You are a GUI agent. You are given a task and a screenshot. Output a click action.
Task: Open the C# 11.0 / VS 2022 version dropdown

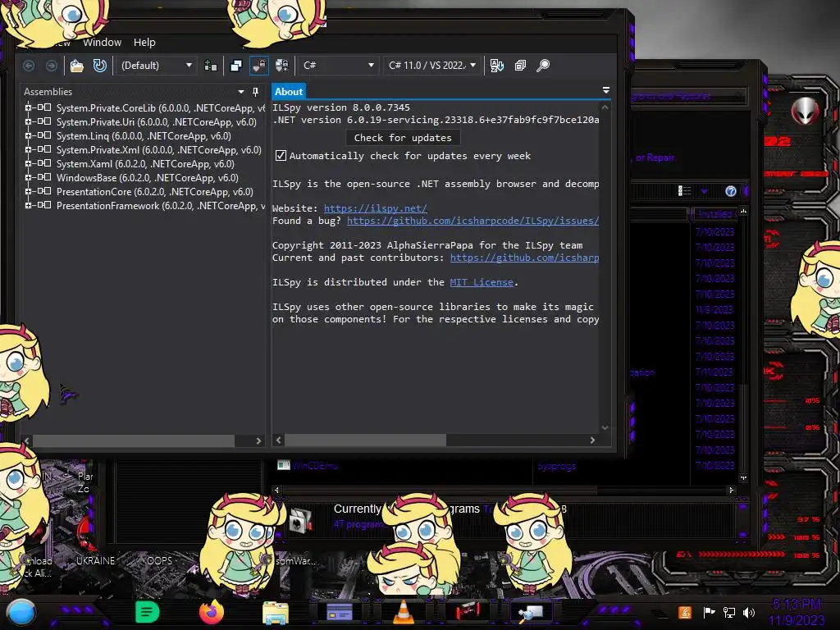(x=431, y=66)
